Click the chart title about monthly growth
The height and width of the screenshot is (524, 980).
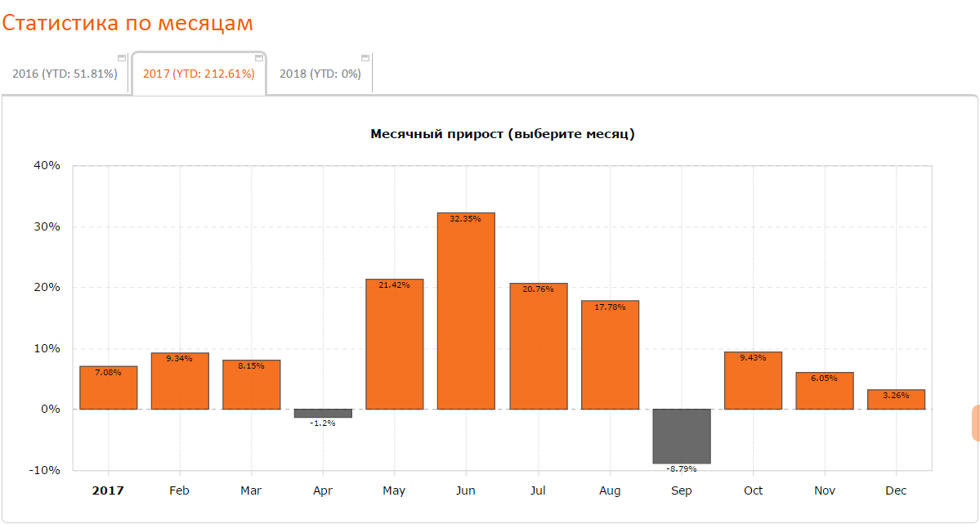(x=503, y=134)
